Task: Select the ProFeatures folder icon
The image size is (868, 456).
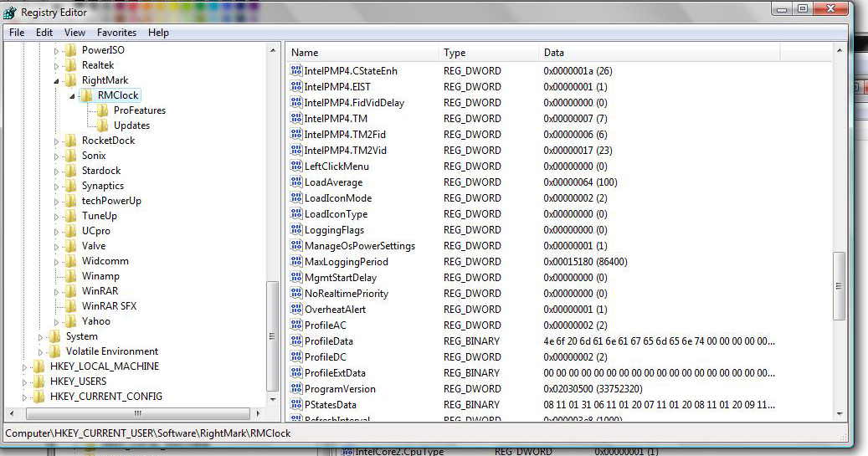Action: 103,110
